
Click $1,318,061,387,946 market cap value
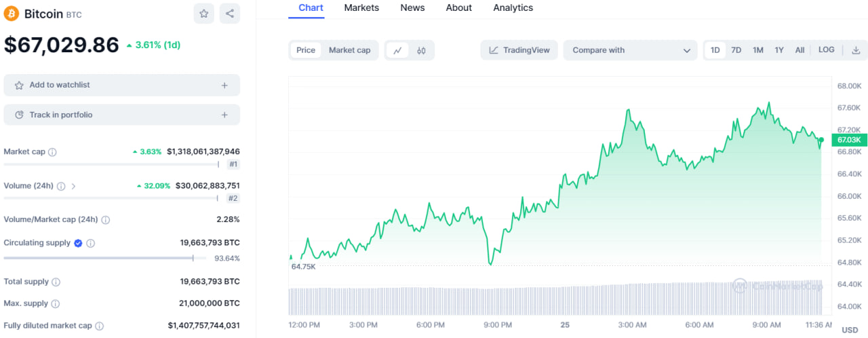[203, 152]
